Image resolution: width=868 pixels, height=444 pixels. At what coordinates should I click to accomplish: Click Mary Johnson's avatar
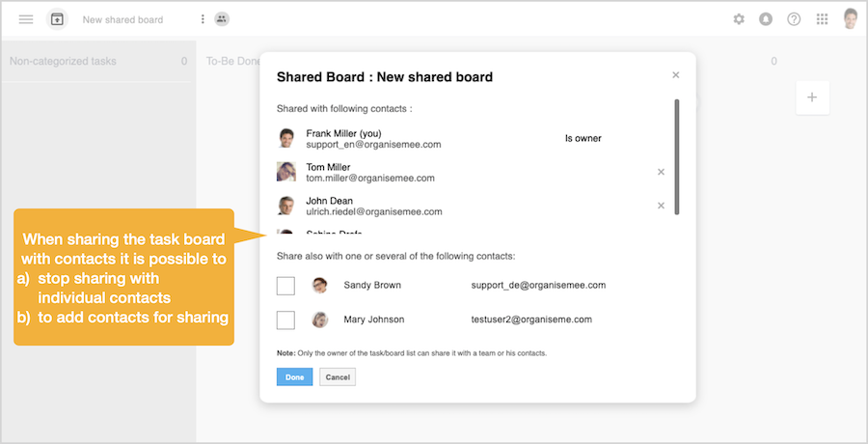(319, 319)
